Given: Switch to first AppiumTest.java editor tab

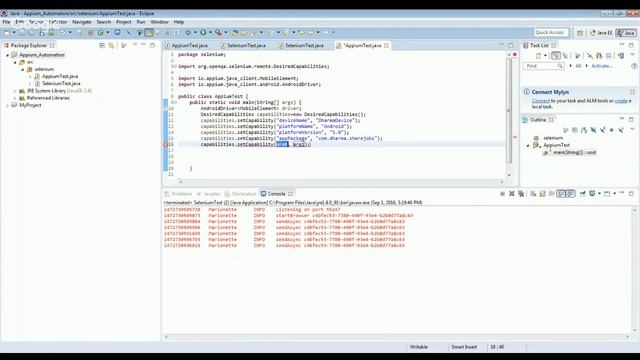Looking at the screenshot, I should (x=187, y=45).
